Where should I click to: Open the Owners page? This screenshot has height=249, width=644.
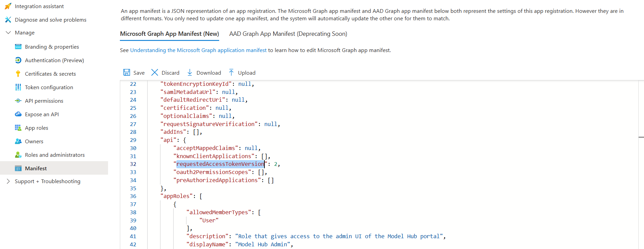point(34,142)
